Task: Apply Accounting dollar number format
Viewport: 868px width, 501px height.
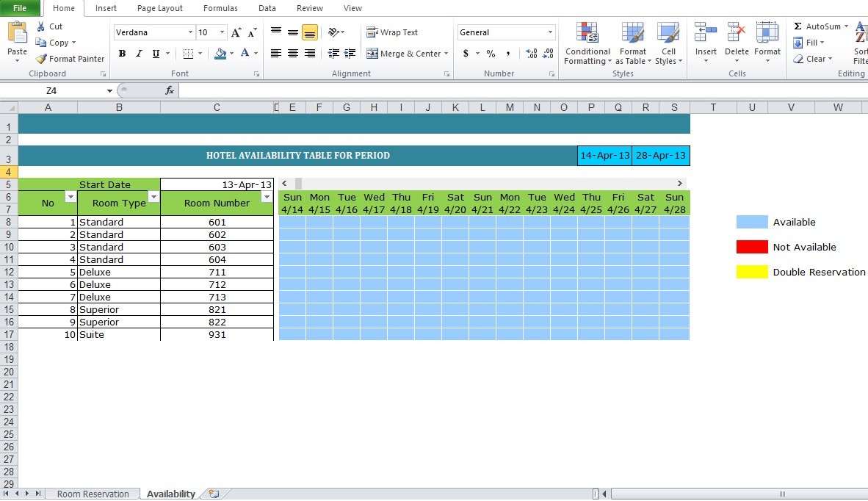Action: [x=466, y=54]
